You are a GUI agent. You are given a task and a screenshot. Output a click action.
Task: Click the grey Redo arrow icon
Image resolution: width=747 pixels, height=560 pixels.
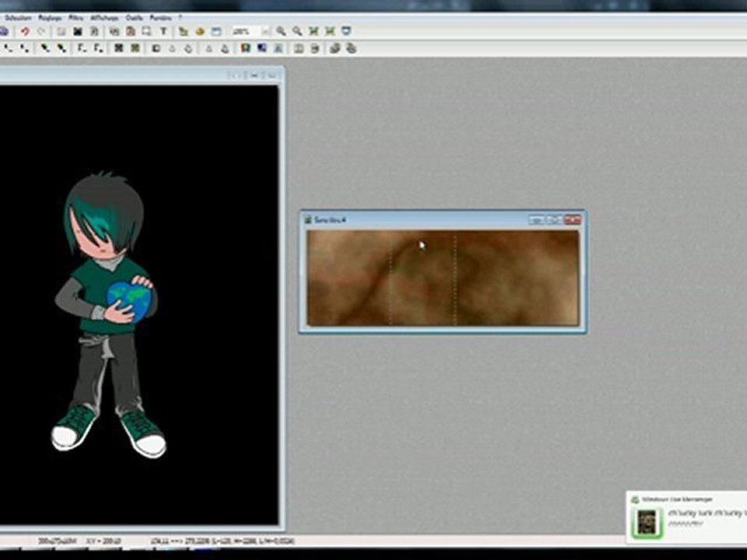pos(41,31)
